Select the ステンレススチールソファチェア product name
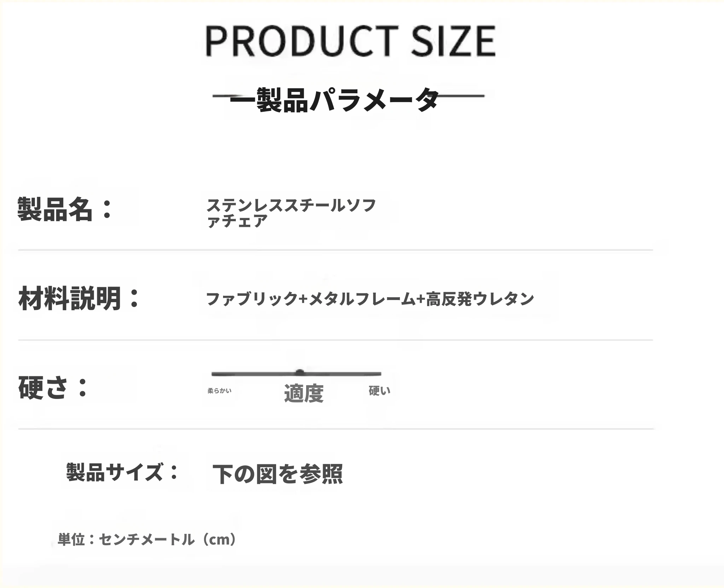The image size is (724, 588). click(x=291, y=213)
